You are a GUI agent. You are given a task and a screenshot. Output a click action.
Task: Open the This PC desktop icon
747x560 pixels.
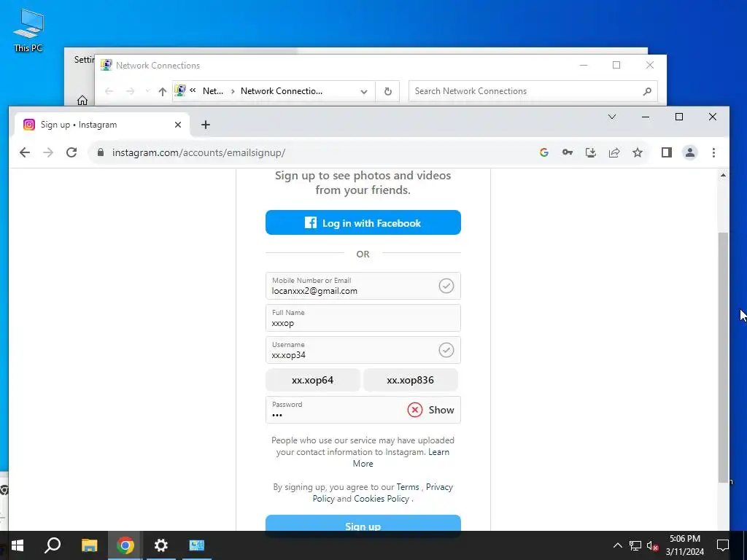pos(28,31)
